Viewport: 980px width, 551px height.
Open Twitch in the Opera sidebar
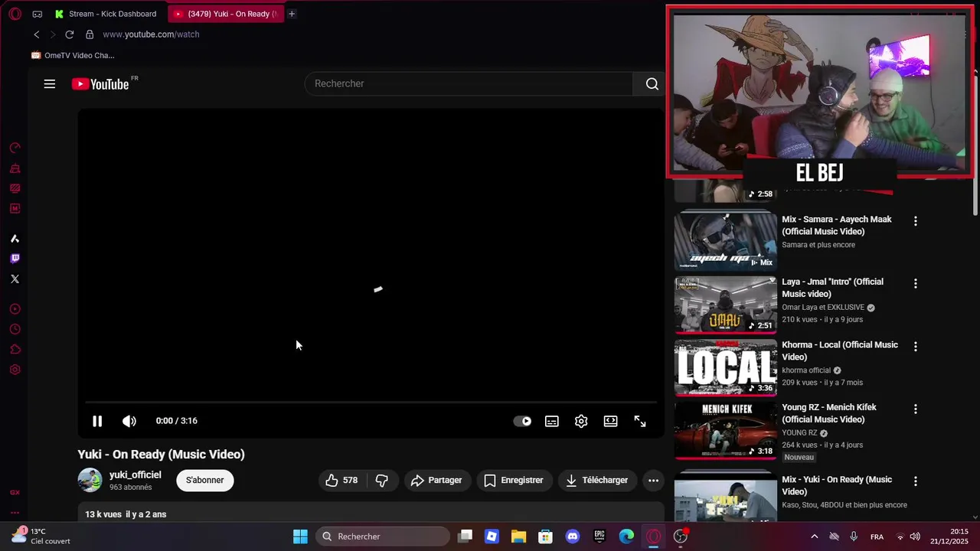coord(15,259)
